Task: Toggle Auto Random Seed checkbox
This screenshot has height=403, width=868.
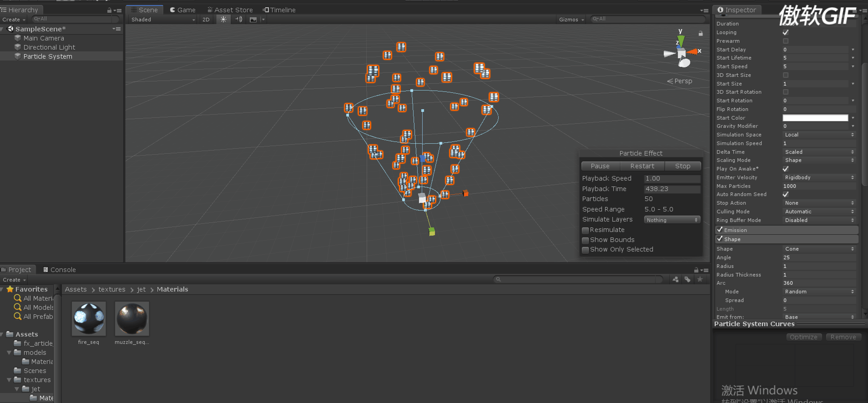Action: coord(786,194)
